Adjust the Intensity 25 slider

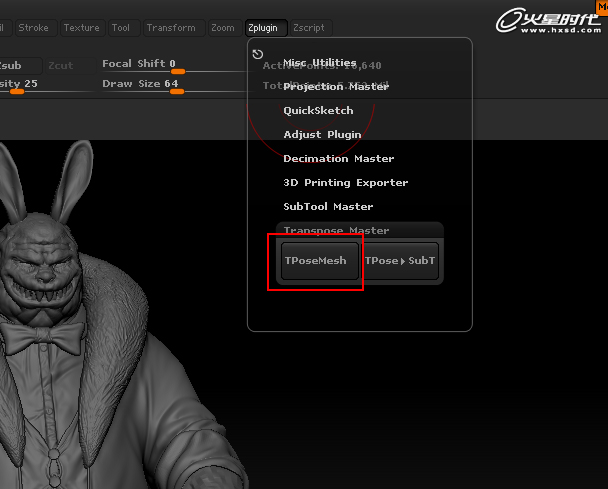pyautogui.click(x=47, y=86)
